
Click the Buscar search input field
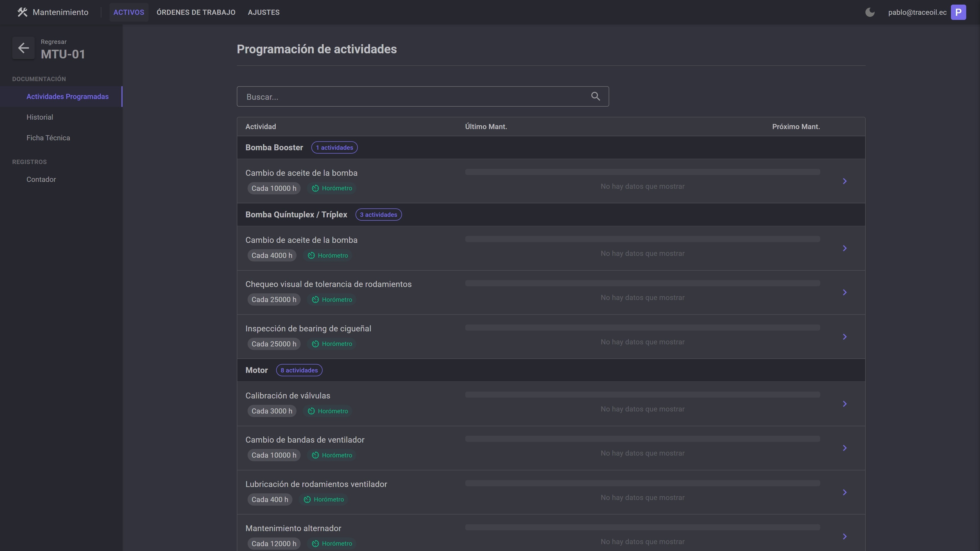[415, 97]
